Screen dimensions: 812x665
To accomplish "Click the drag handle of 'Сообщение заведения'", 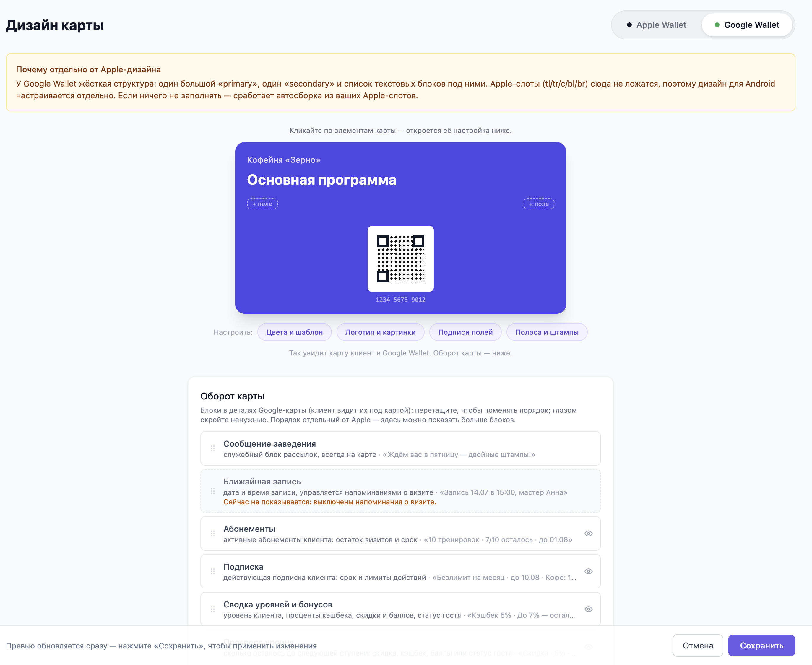I will click(x=213, y=448).
